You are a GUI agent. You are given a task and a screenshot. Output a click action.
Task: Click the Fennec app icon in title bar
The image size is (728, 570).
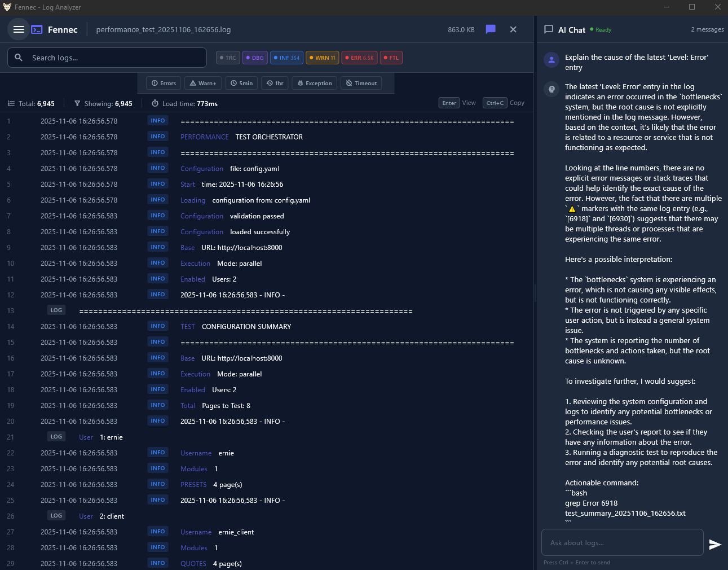coord(7,7)
